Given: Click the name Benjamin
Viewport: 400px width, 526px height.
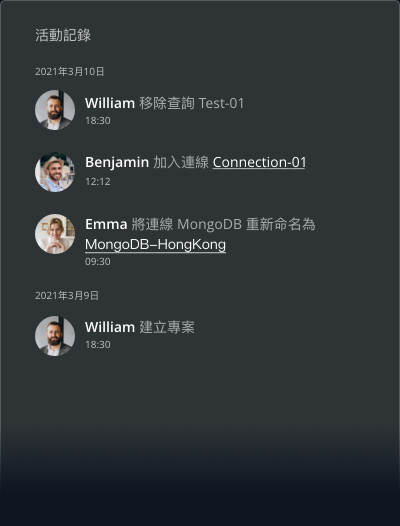Looking at the screenshot, I should [x=117, y=163].
